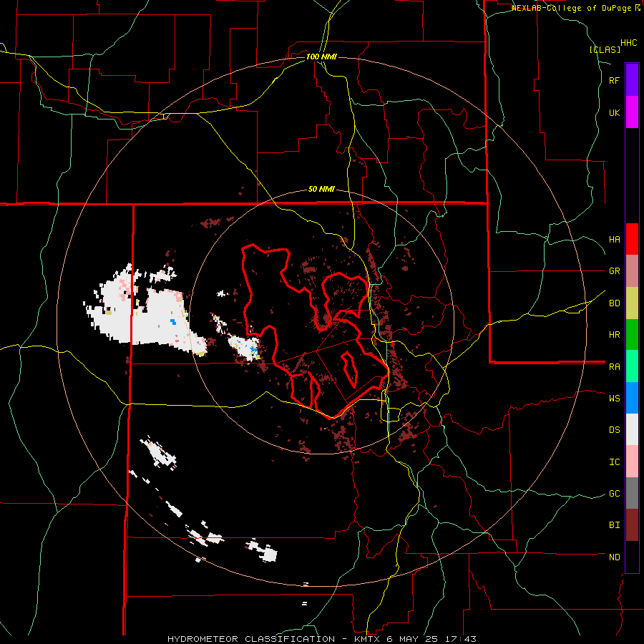Click the [CLAS] units label
644x644 pixels.
pyautogui.click(x=605, y=49)
